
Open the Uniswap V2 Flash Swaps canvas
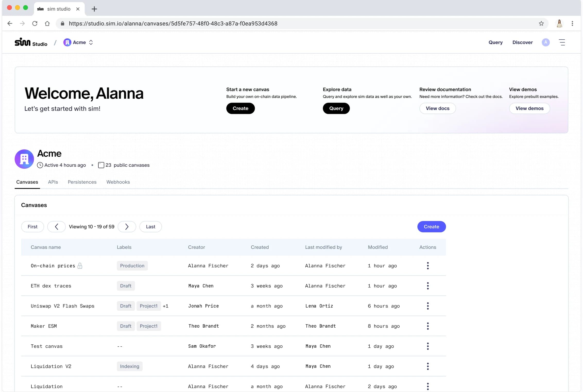tap(63, 306)
